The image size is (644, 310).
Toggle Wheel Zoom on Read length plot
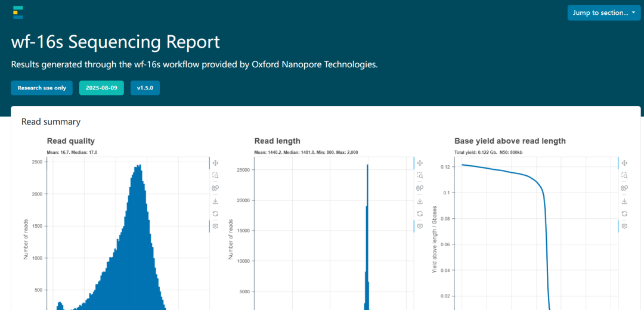click(x=420, y=188)
